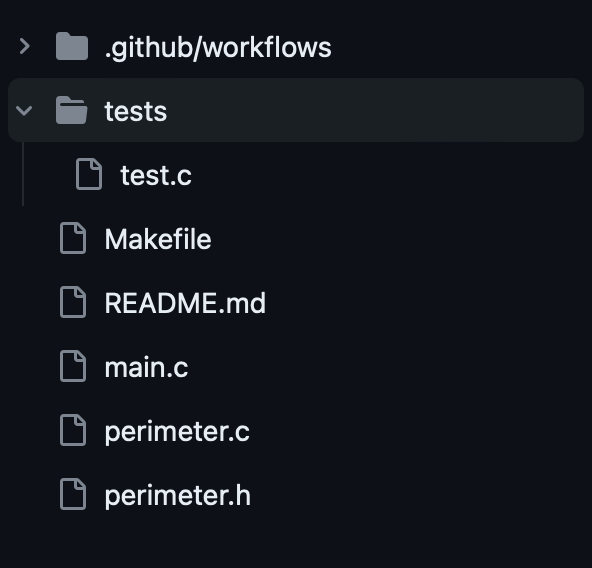Open the .github/workflows directory name
The height and width of the screenshot is (568, 592).
[218, 48]
